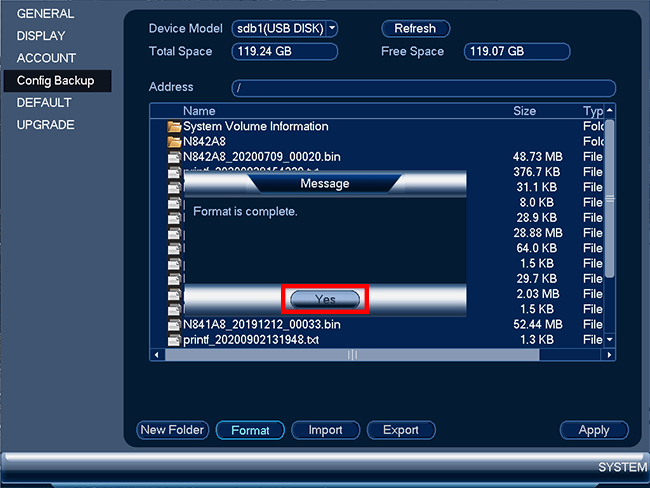The height and width of the screenshot is (488, 650).
Task: Open the Device Model dropdown
Action: (285, 29)
